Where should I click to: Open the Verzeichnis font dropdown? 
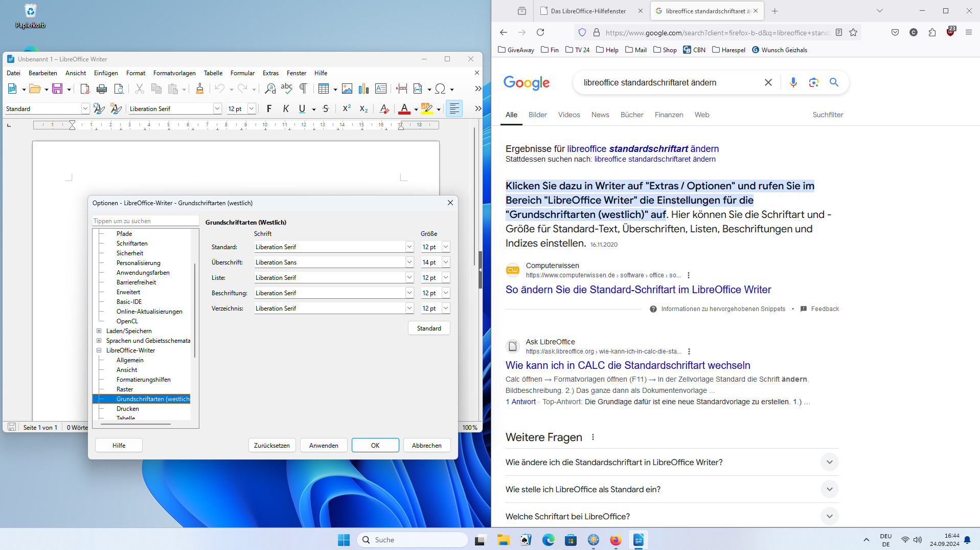click(409, 309)
